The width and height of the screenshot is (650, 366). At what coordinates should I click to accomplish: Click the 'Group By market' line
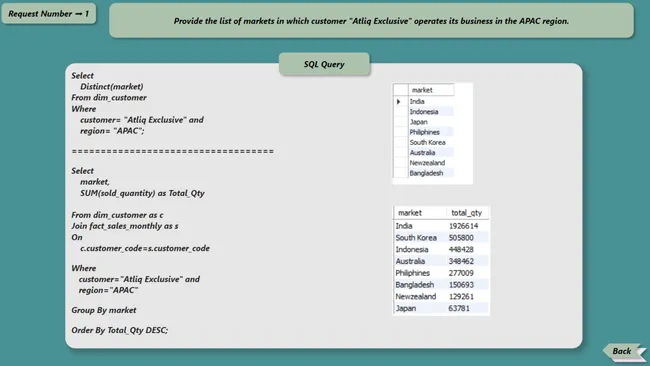point(104,310)
